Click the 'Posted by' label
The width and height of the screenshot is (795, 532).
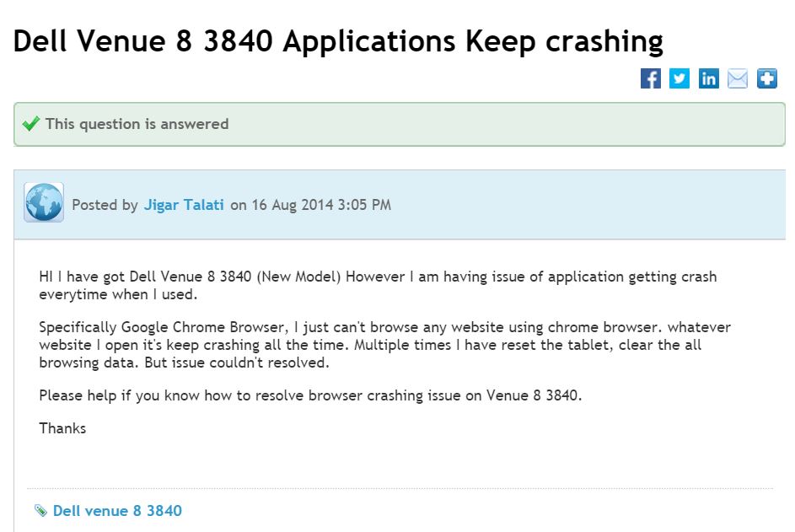click(105, 205)
